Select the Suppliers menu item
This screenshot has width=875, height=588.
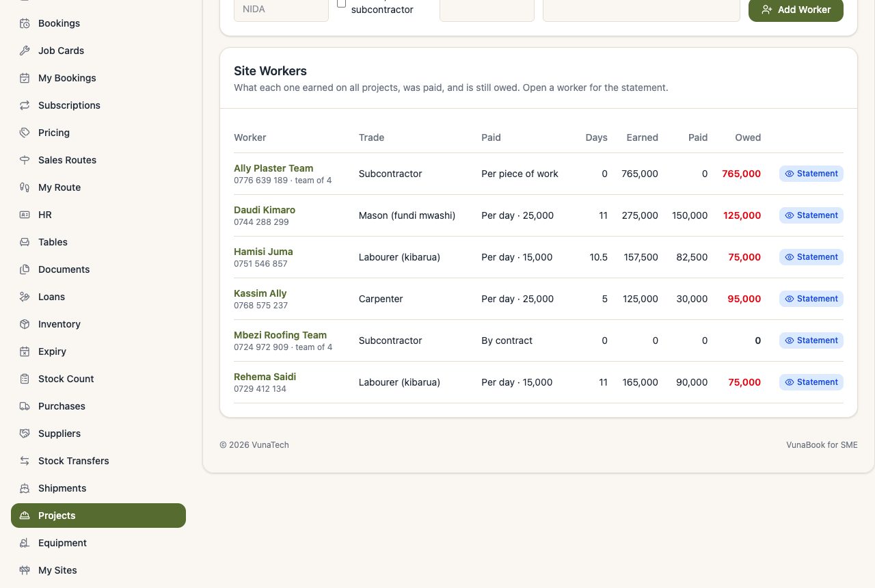click(x=98, y=433)
